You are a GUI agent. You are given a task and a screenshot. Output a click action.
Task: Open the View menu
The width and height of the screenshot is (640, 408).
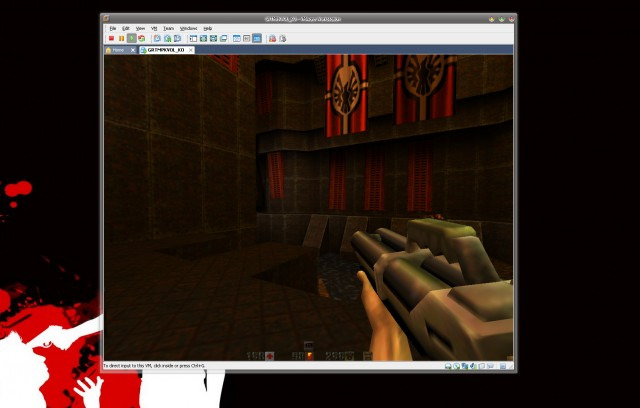140,29
